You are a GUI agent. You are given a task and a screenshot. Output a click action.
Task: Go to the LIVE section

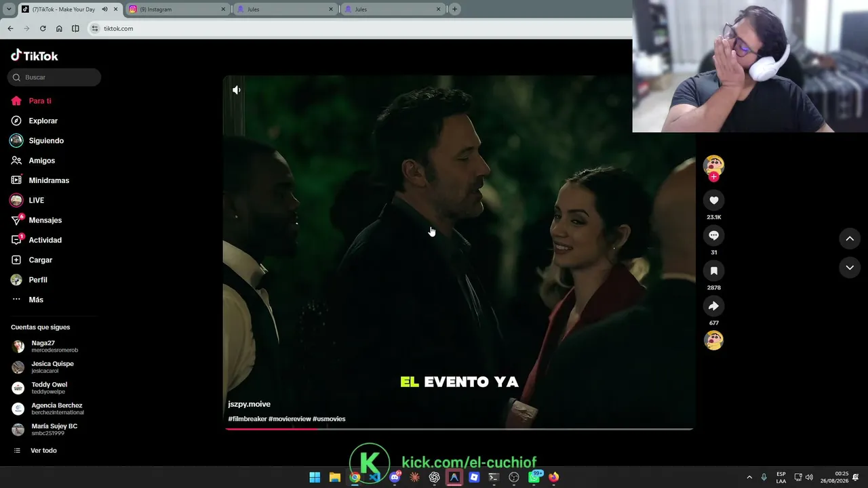(37, 201)
